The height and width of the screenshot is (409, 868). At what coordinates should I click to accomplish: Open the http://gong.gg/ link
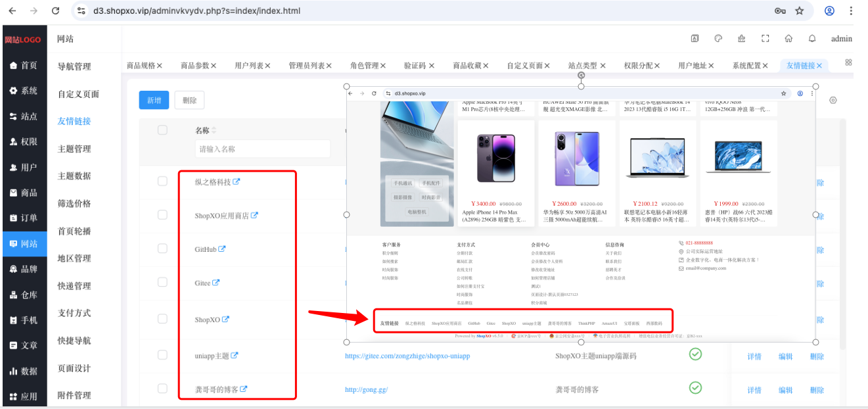367,389
